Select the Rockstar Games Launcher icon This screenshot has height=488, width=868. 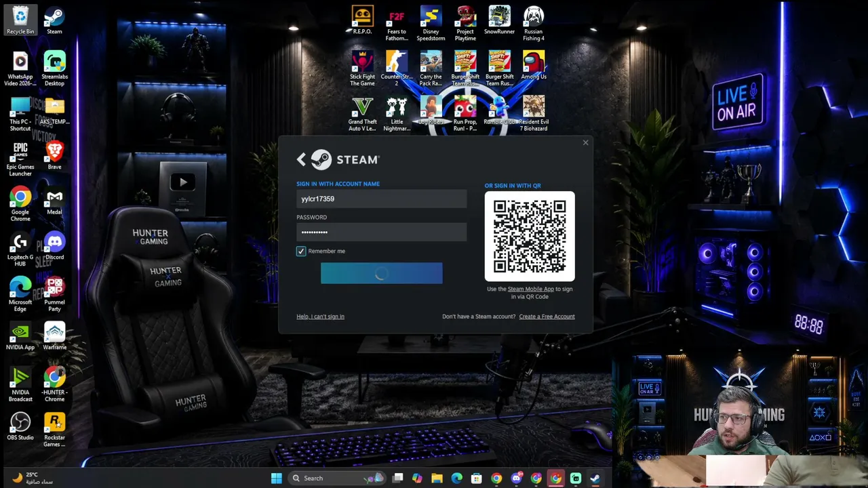54,430
